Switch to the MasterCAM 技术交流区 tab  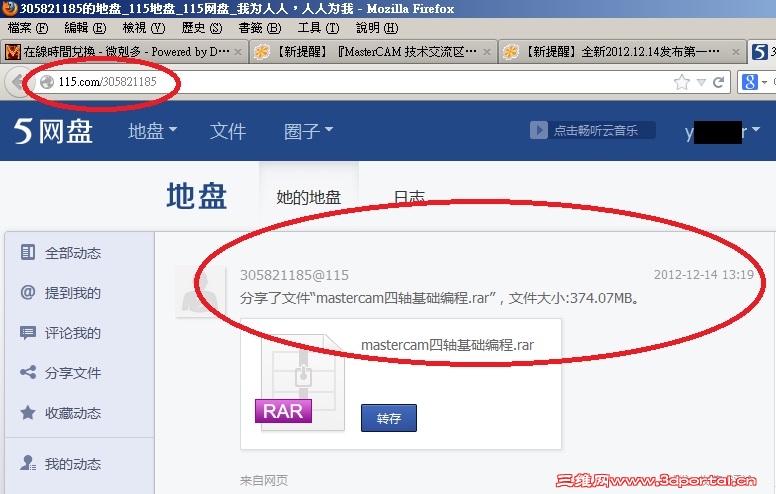tap(373, 51)
